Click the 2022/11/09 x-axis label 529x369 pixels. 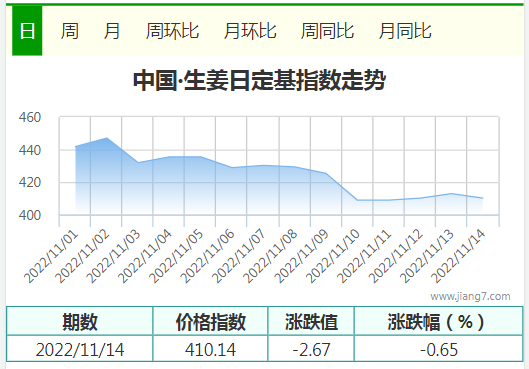click(x=302, y=257)
